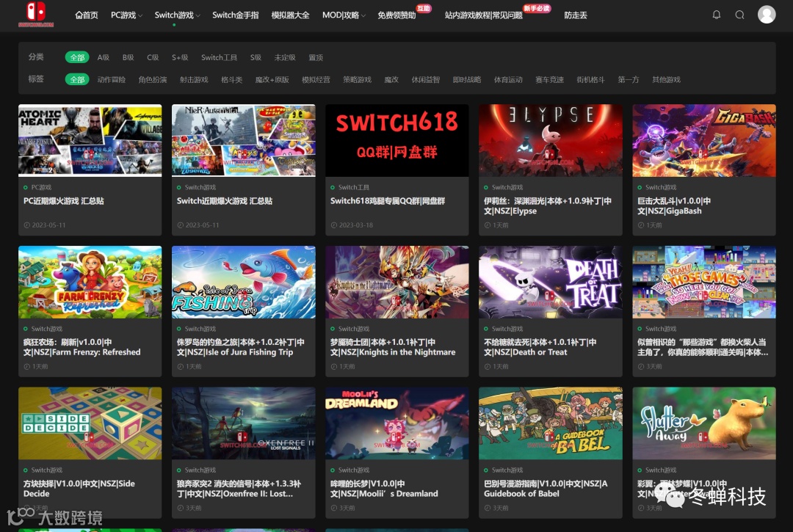This screenshot has height=532, width=793.
Task: Click Switch工具 tag on Switch618 card
Action: (x=353, y=187)
